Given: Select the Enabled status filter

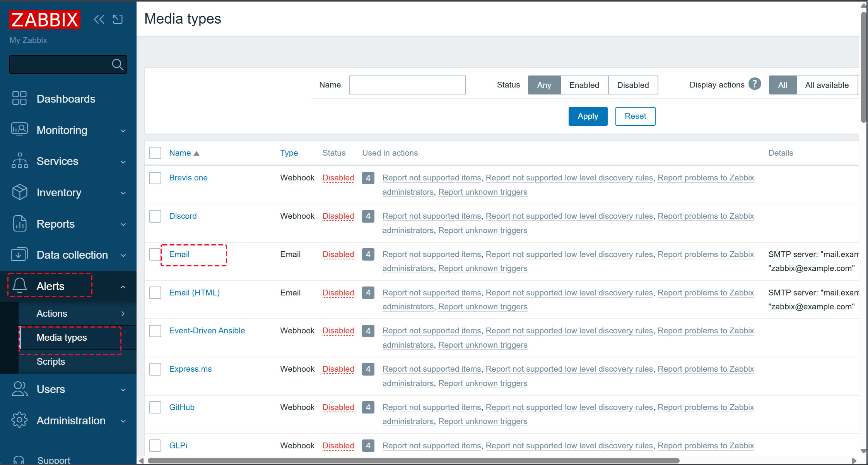Looking at the screenshot, I should (584, 85).
